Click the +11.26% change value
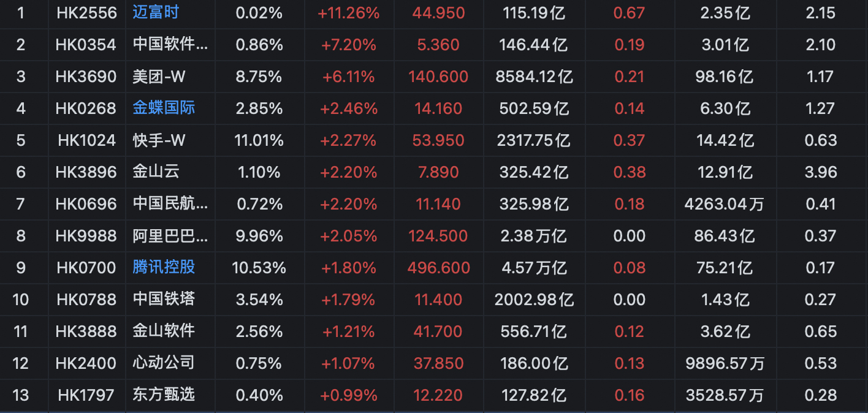 point(348,13)
